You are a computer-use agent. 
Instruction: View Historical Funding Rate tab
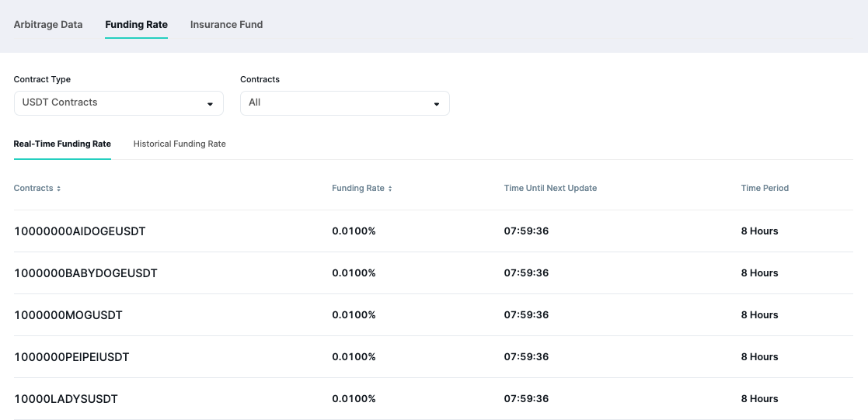180,144
